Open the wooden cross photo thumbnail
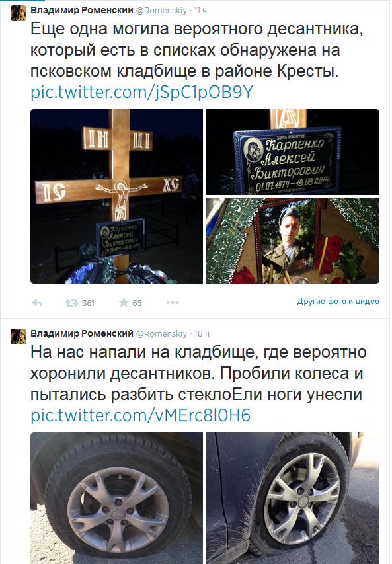Viewport: 392px width, 564px height. 116,196
